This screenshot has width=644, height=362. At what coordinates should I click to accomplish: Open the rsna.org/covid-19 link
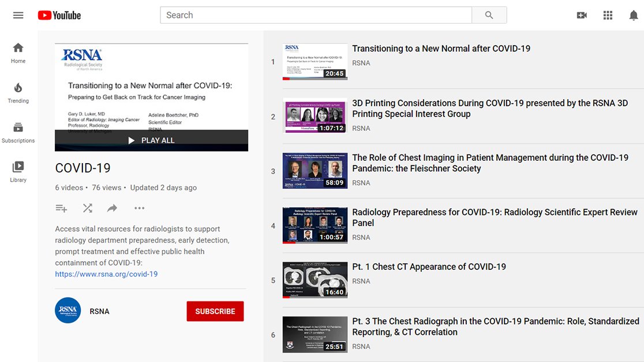106,274
